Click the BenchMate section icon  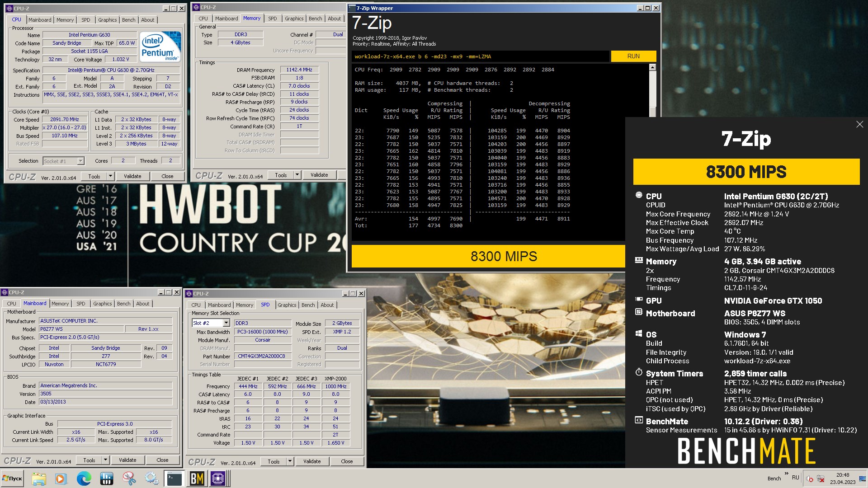639,420
